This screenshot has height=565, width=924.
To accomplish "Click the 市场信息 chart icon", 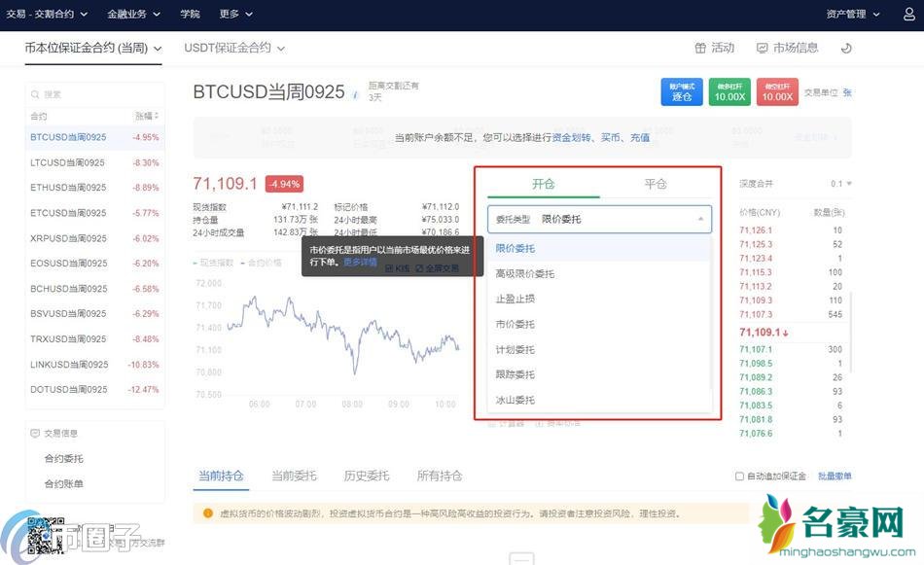I will (762, 48).
